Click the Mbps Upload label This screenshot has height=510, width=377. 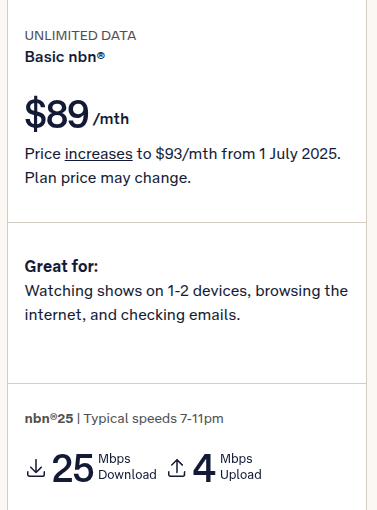point(241,467)
